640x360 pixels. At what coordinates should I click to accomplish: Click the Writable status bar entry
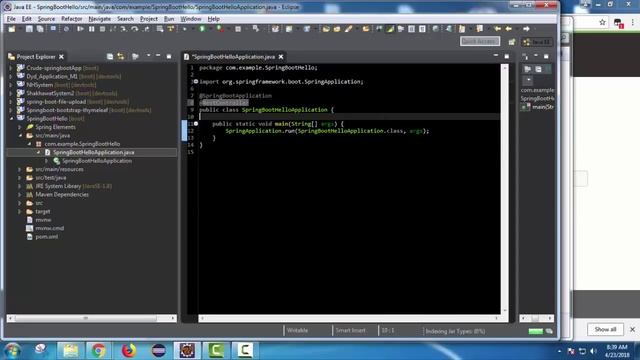point(297,331)
